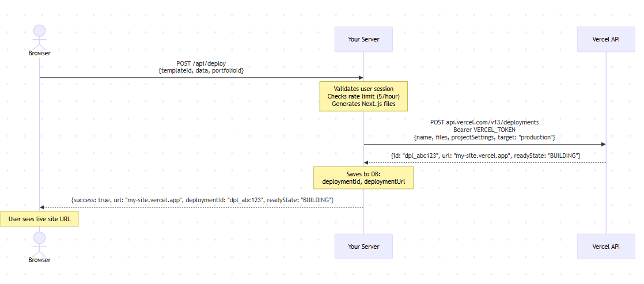Select the templateId, data, portfolioId payload text
Viewport: 644px width, 284px height.
click(x=201, y=71)
